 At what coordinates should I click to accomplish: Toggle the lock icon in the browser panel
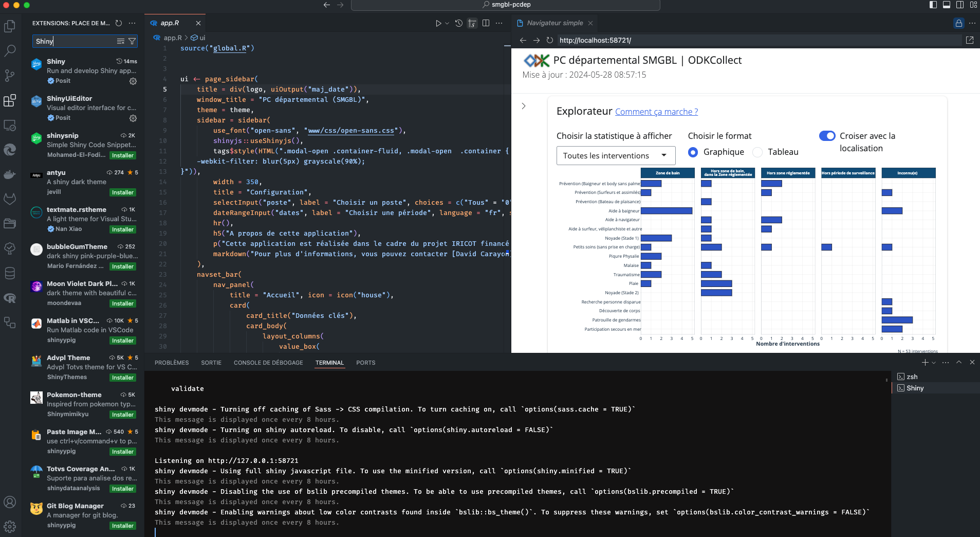click(958, 23)
